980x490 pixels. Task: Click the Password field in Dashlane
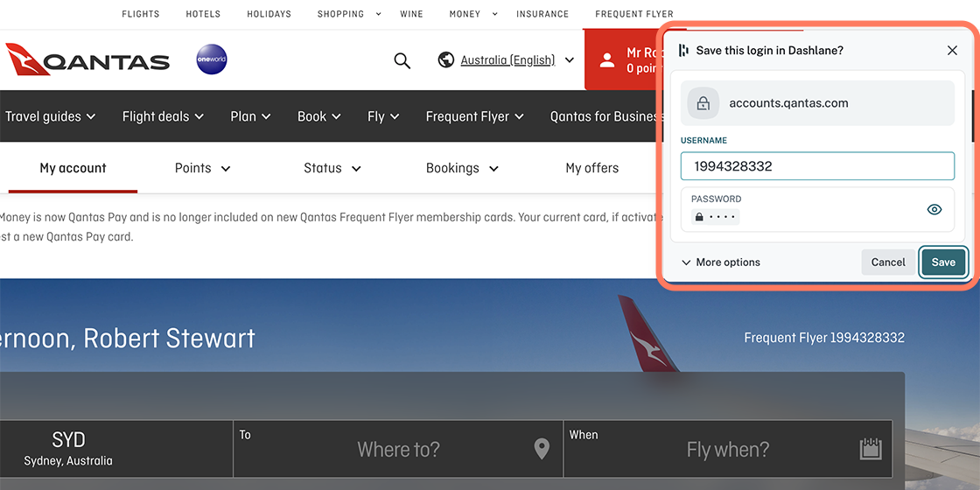(x=817, y=209)
